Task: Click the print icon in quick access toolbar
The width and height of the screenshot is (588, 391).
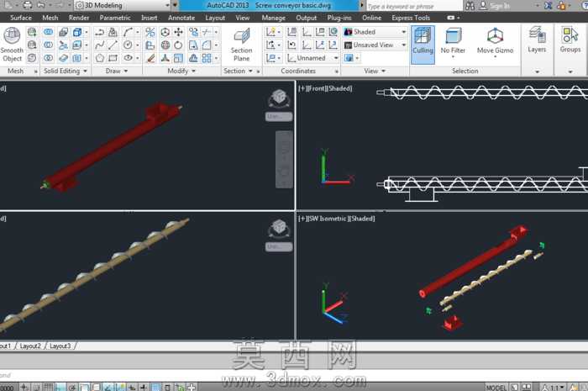Action: coord(28,5)
